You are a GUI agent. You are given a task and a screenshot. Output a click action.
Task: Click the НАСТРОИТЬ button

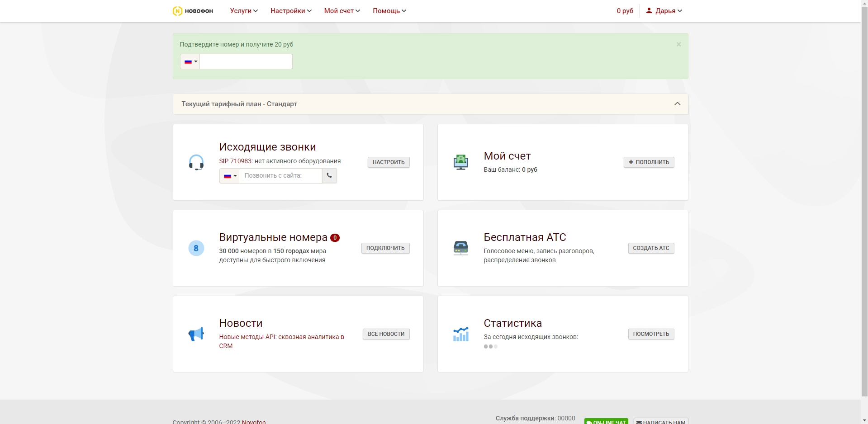point(389,162)
